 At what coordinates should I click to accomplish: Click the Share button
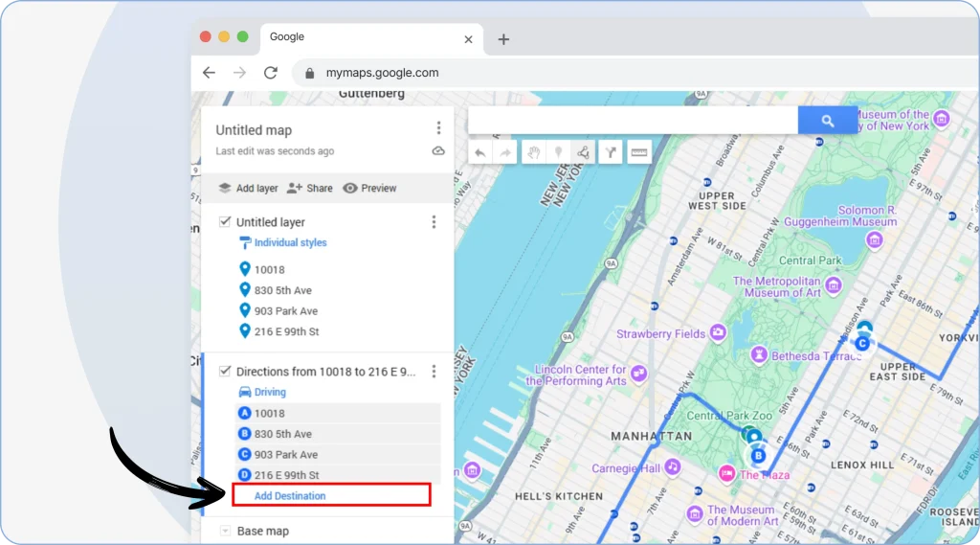click(x=310, y=188)
